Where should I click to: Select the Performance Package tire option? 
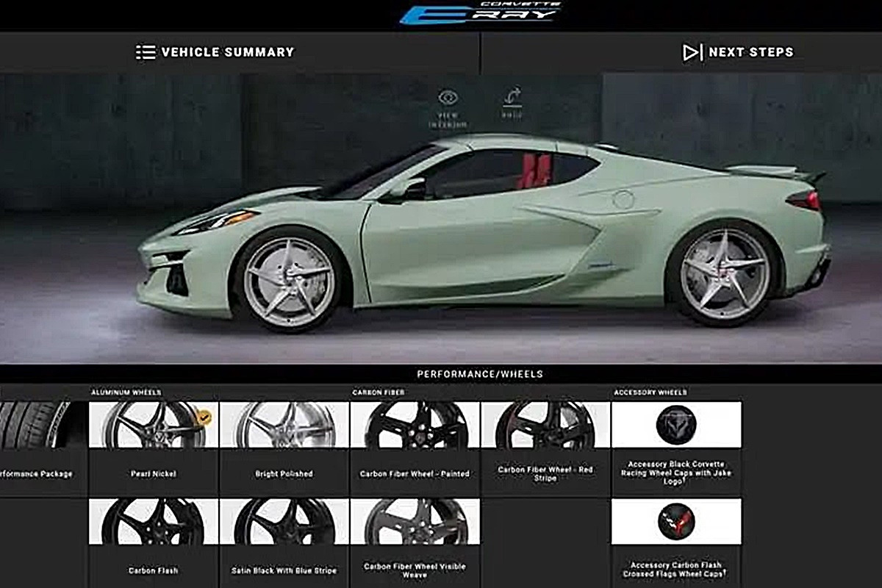pos(43,448)
